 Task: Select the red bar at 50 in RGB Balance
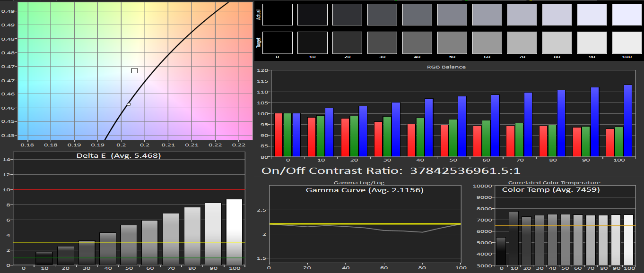444,141
